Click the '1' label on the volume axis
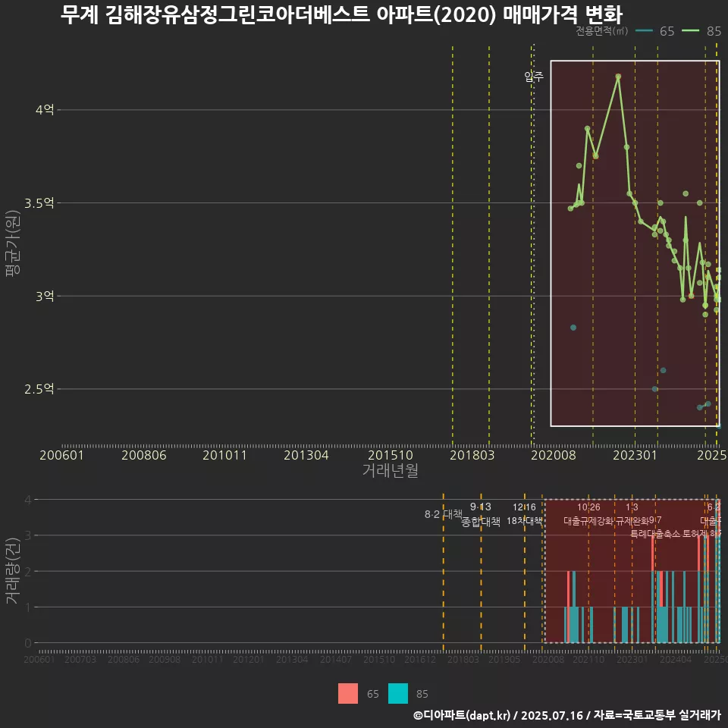728x728 pixels. click(x=28, y=607)
